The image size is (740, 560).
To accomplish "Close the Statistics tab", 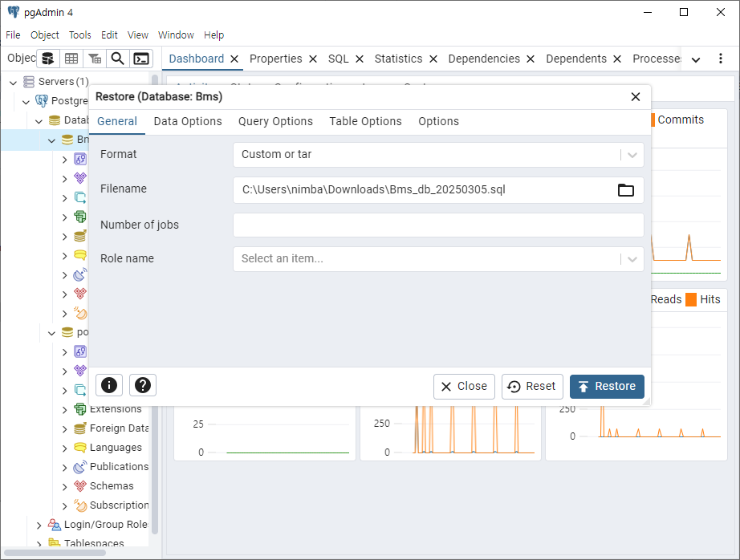I will 433,59.
